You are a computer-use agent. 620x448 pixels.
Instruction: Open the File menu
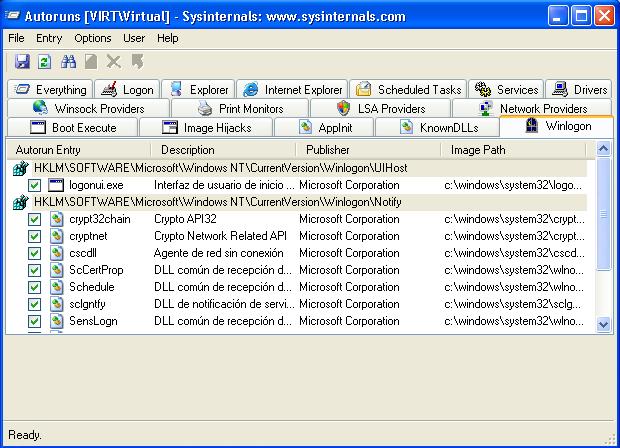(x=16, y=38)
